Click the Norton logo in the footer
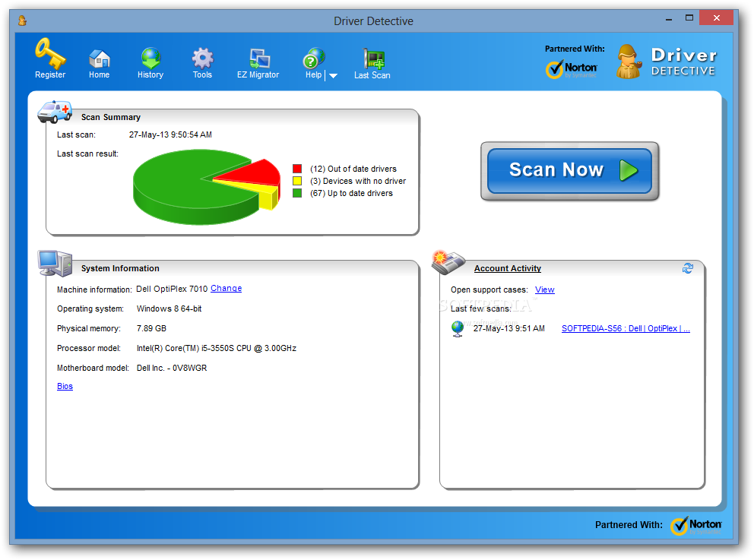The height and width of the screenshot is (560, 754). [x=696, y=526]
